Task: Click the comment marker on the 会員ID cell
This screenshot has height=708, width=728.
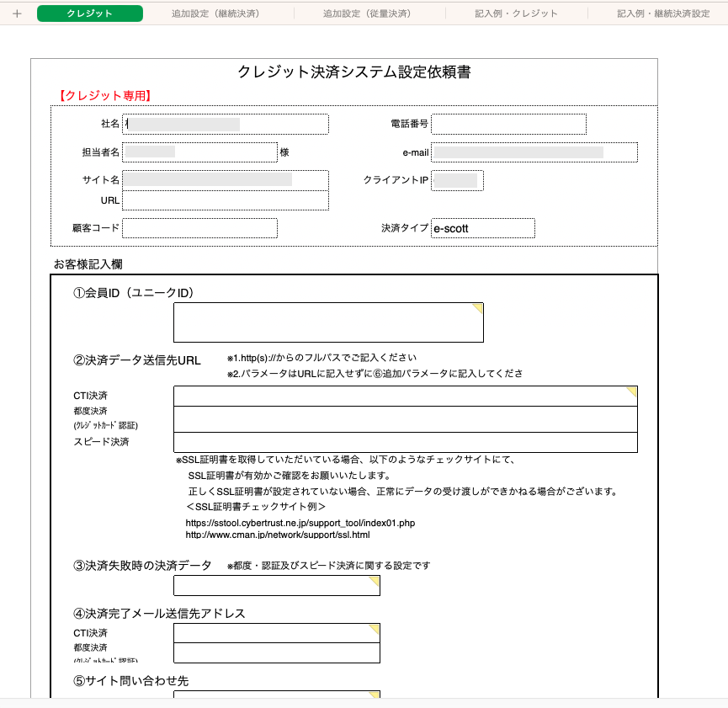Action: click(x=478, y=309)
